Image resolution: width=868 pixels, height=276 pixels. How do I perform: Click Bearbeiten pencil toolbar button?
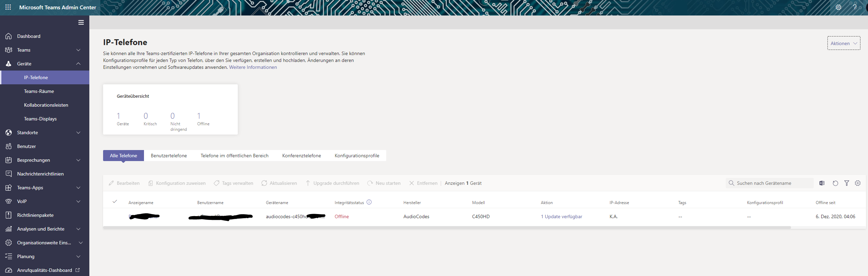124,183
